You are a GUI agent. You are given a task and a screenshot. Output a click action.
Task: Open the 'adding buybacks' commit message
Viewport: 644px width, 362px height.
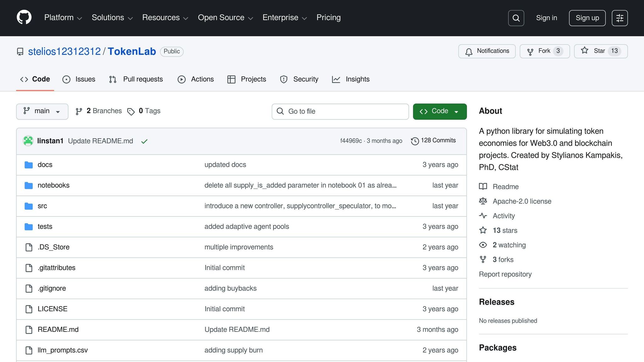230,288
